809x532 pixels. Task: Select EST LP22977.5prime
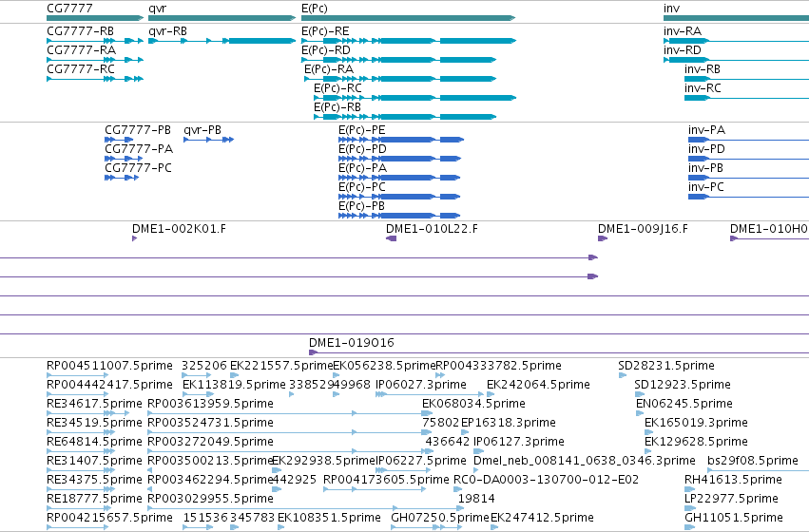pyautogui.click(x=689, y=509)
